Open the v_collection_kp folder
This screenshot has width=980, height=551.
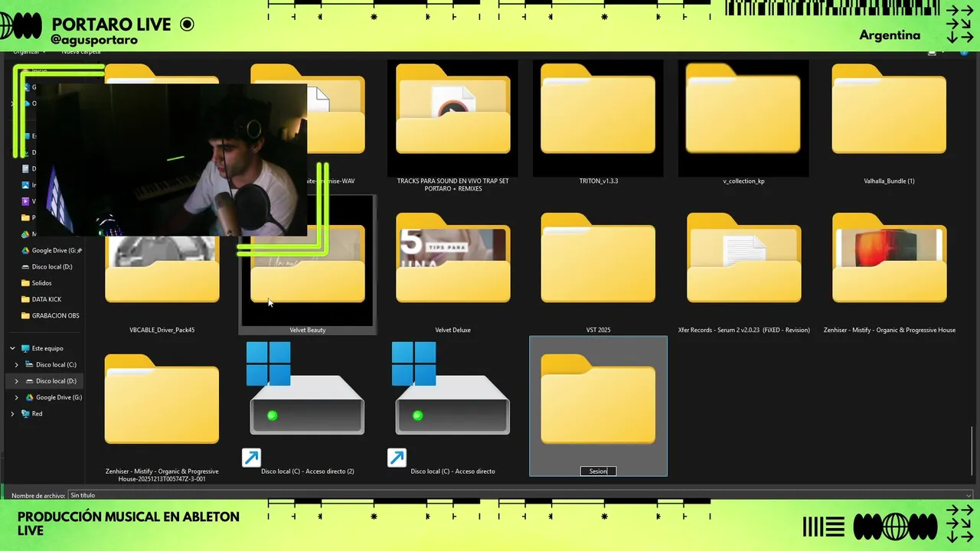click(743, 109)
